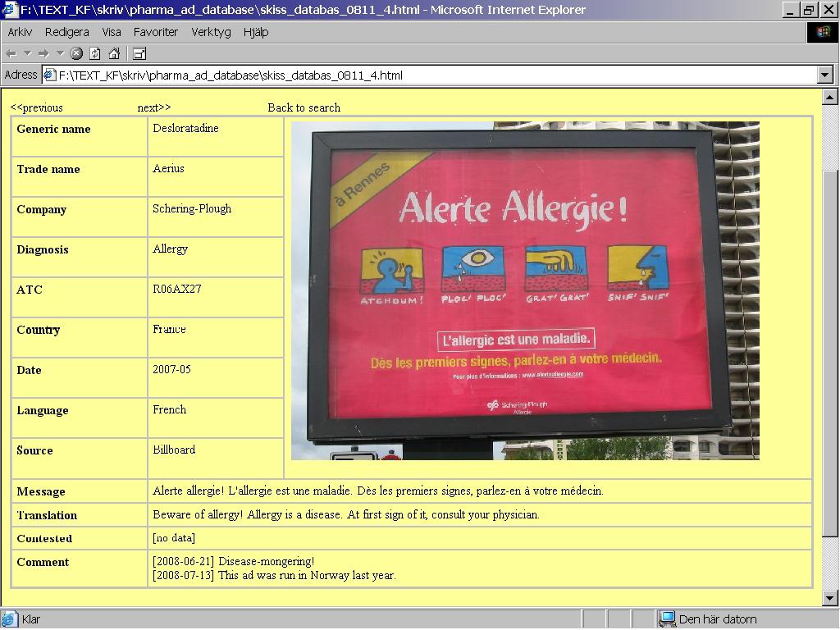840x630 pixels.
Task: Select the ATC row label
Action: tap(30, 290)
